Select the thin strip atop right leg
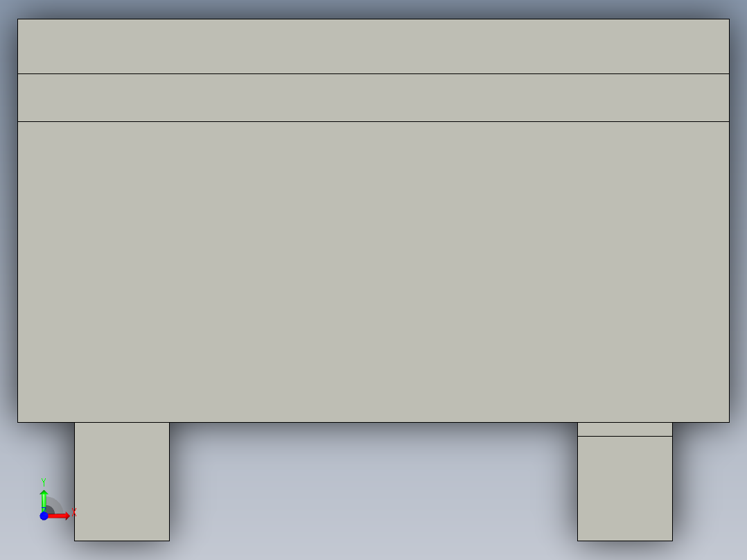This screenshot has width=747, height=560. tap(625, 429)
